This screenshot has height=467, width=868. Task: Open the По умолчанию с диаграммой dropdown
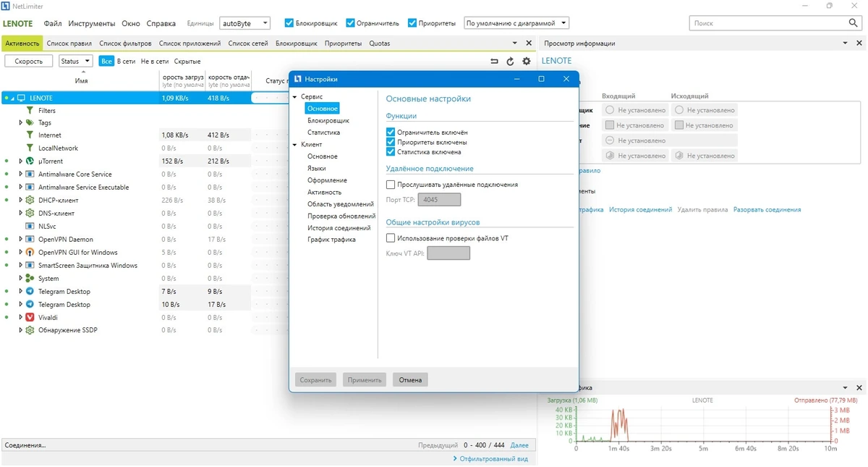516,23
